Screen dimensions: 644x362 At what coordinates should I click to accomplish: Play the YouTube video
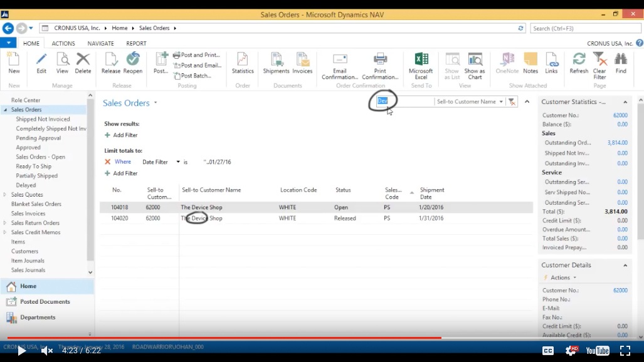21,351
